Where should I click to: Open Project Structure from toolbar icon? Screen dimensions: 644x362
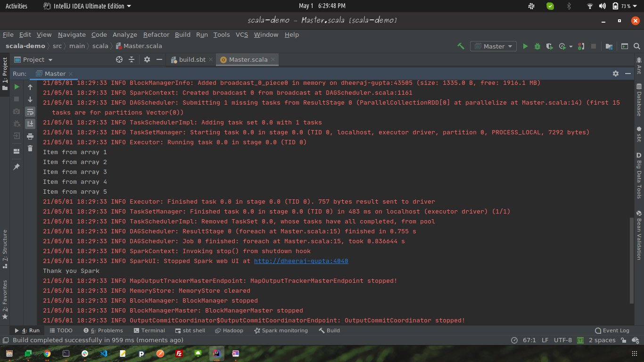pyautogui.click(x=609, y=46)
